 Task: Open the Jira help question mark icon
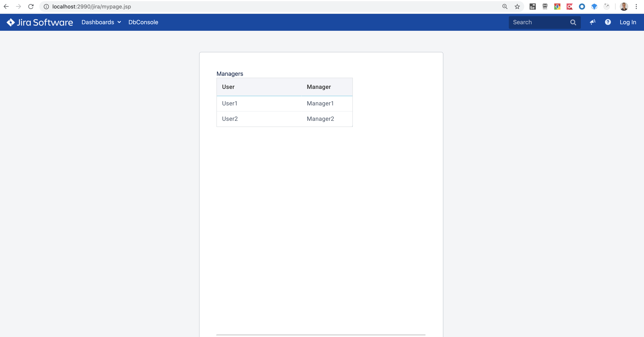pyautogui.click(x=608, y=22)
